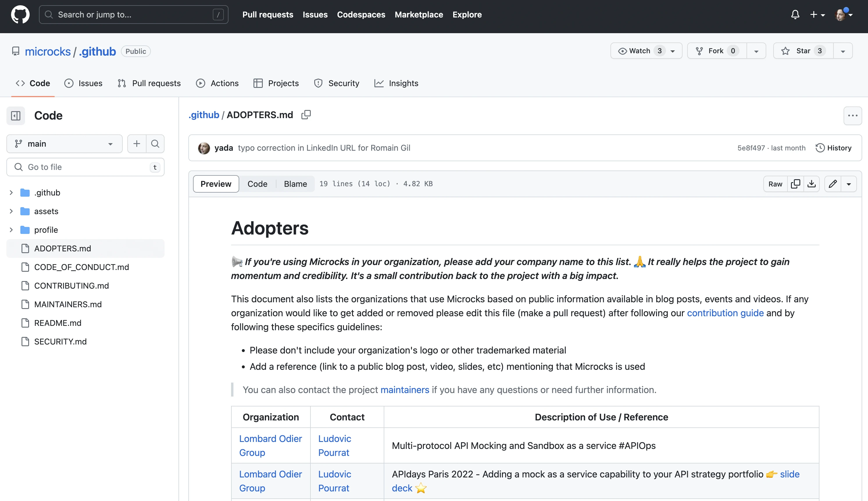
Task: Open the Star options dropdown arrow
Action: point(843,51)
